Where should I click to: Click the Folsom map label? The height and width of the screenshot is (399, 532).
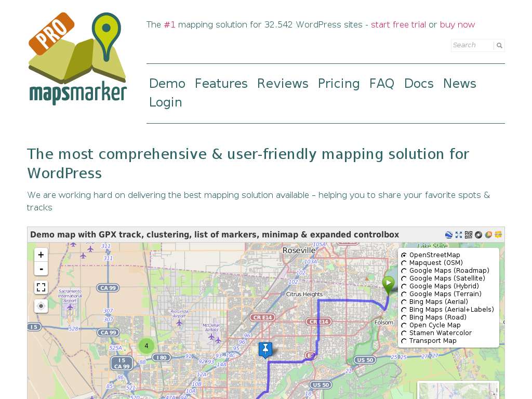click(x=384, y=322)
